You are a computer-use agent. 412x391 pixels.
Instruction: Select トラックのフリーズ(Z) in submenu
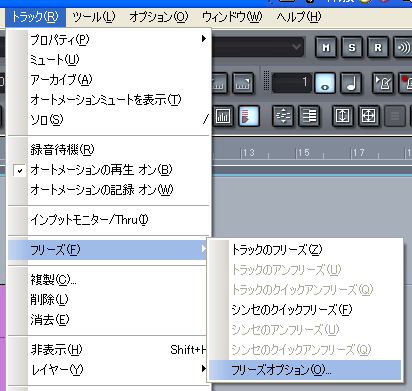(x=305, y=250)
